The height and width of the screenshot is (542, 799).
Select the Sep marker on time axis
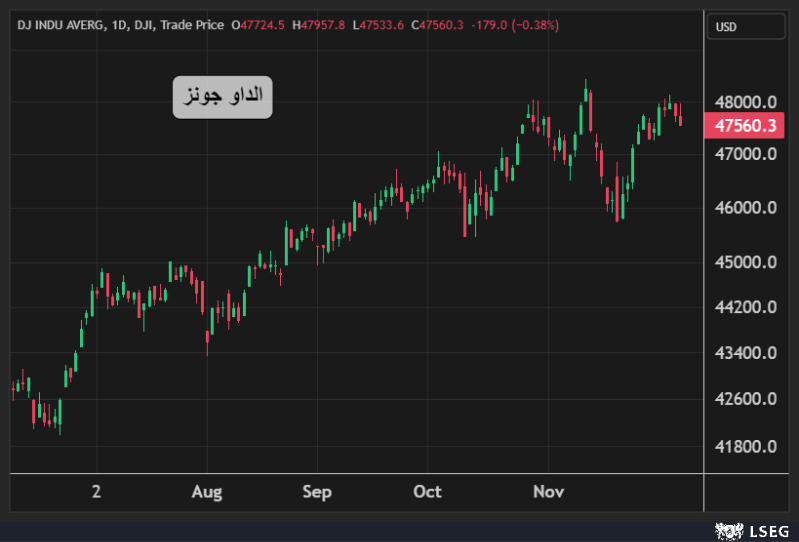317,492
